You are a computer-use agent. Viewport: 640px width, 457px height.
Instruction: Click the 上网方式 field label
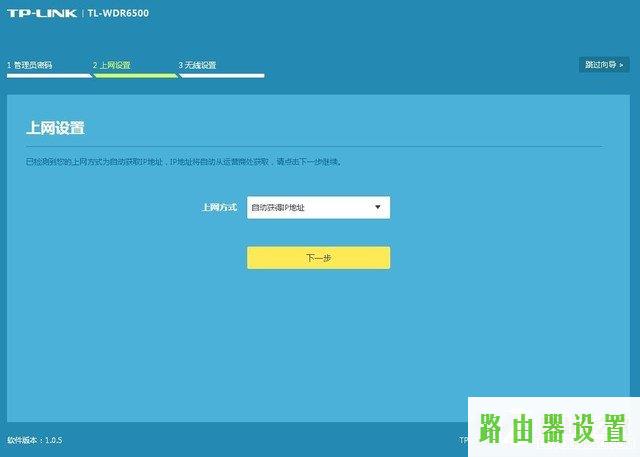[219, 207]
